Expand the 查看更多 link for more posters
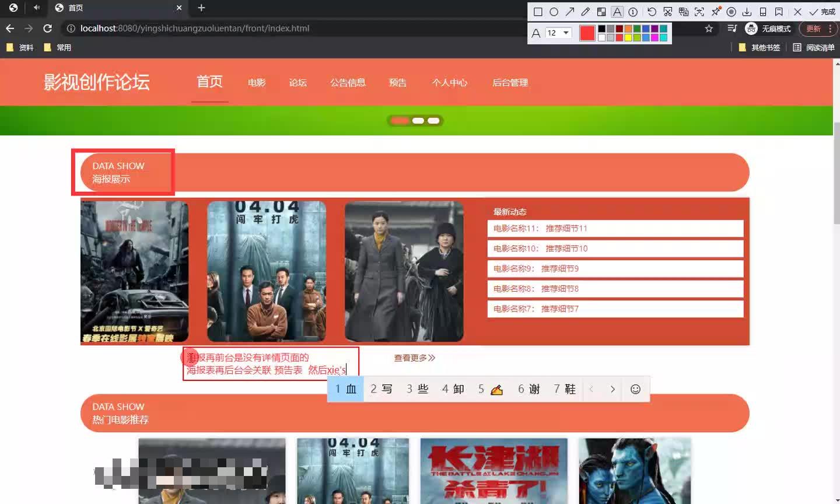840x504 pixels. coord(414,358)
